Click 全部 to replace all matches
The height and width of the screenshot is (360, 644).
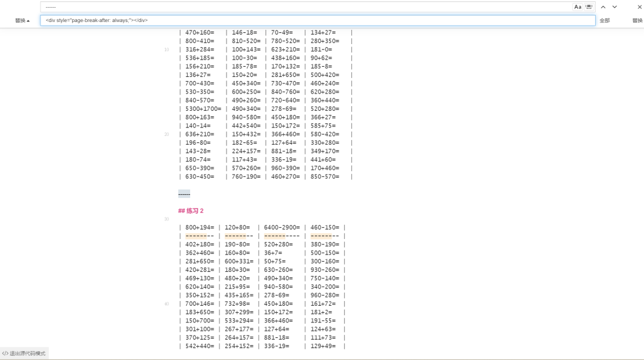(605, 21)
